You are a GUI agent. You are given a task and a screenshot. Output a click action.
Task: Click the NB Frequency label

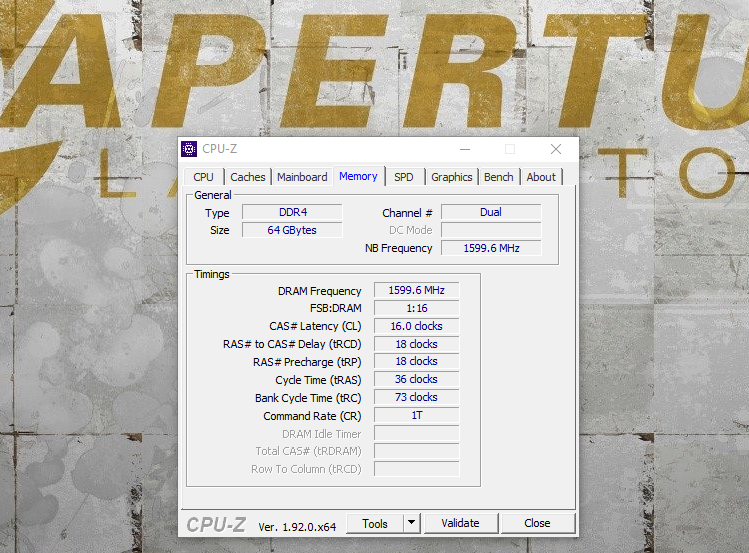point(398,248)
